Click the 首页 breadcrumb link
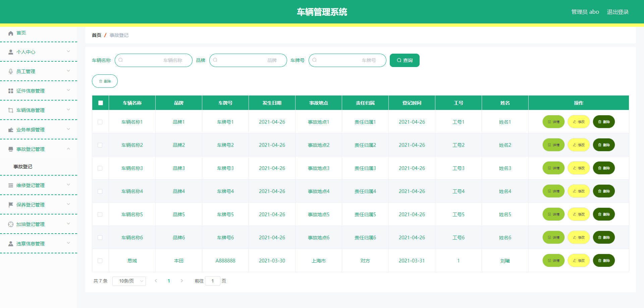This screenshot has height=308, width=644. click(x=97, y=36)
